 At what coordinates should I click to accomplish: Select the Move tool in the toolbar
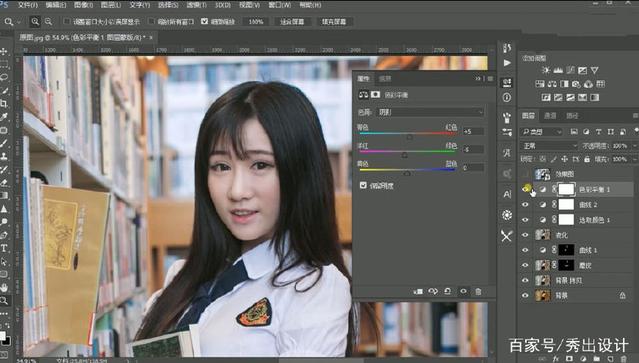4,51
